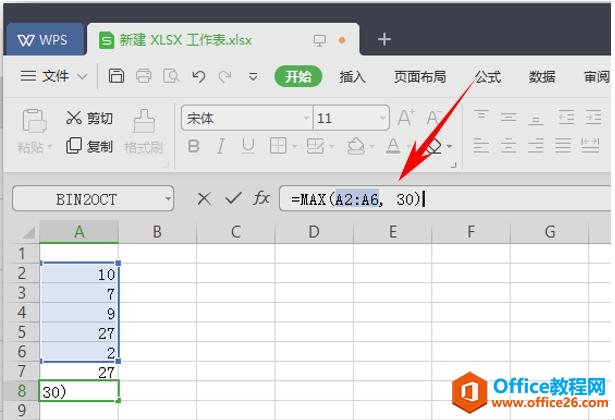This screenshot has width=615, height=420.
Task: Click the presentation screen icon on document tab
Action: tap(320, 40)
